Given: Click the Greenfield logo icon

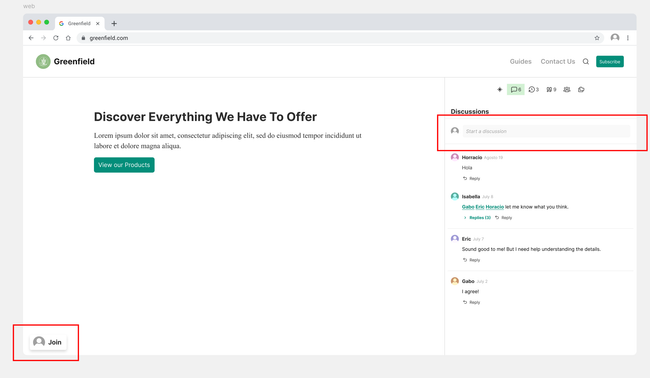Looking at the screenshot, I should pyautogui.click(x=43, y=61).
